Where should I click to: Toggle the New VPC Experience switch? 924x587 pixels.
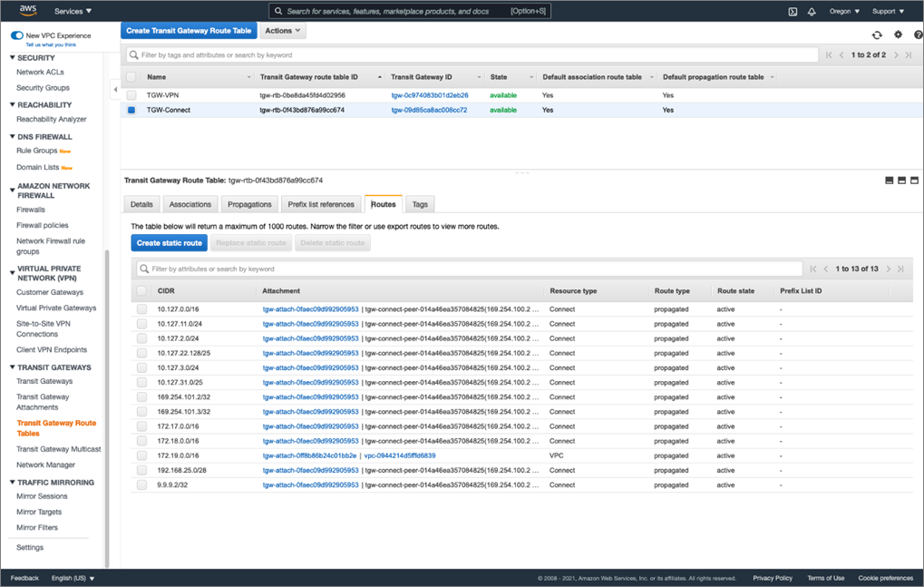point(17,35)
